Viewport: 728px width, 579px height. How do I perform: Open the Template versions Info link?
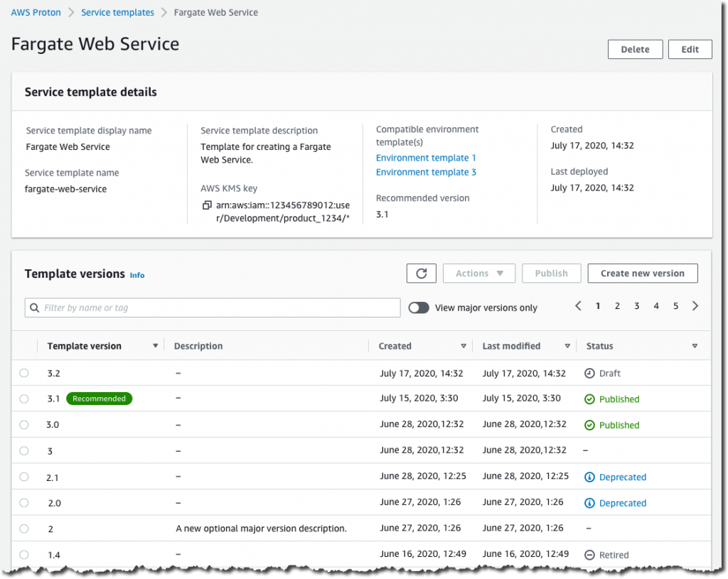coord(137,275)
